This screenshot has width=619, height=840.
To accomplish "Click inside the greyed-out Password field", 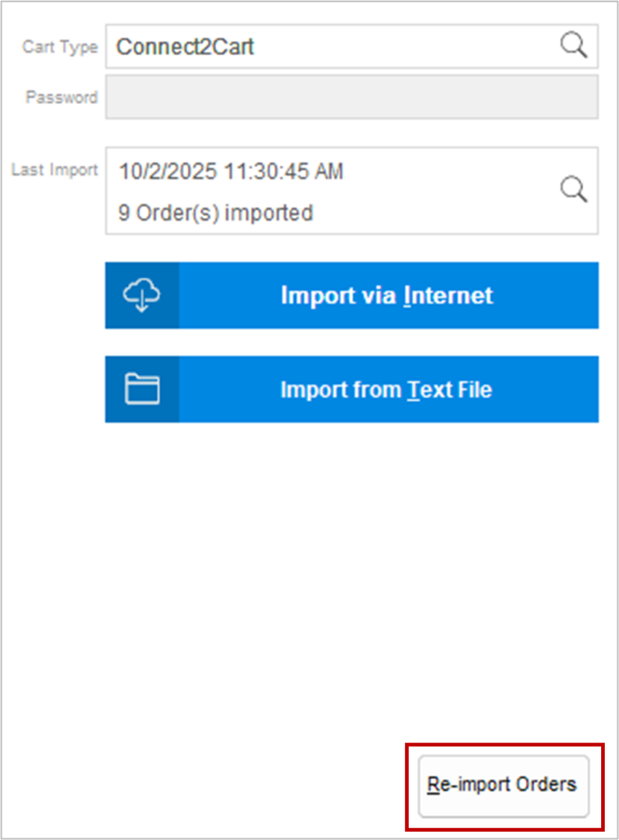I will click(x=351, y=98).
